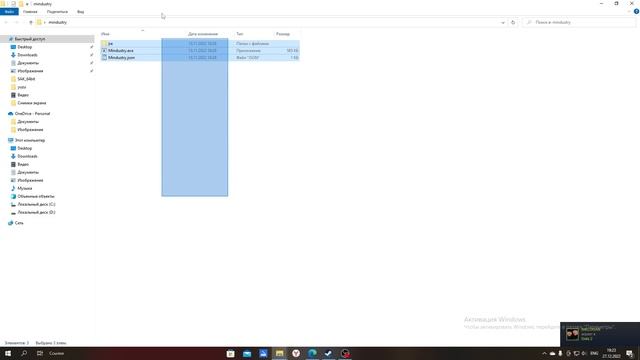The width and height of the screenshot is (640, 360).
Task: Sort files by Размер column header
Action: tap(282, 34)
